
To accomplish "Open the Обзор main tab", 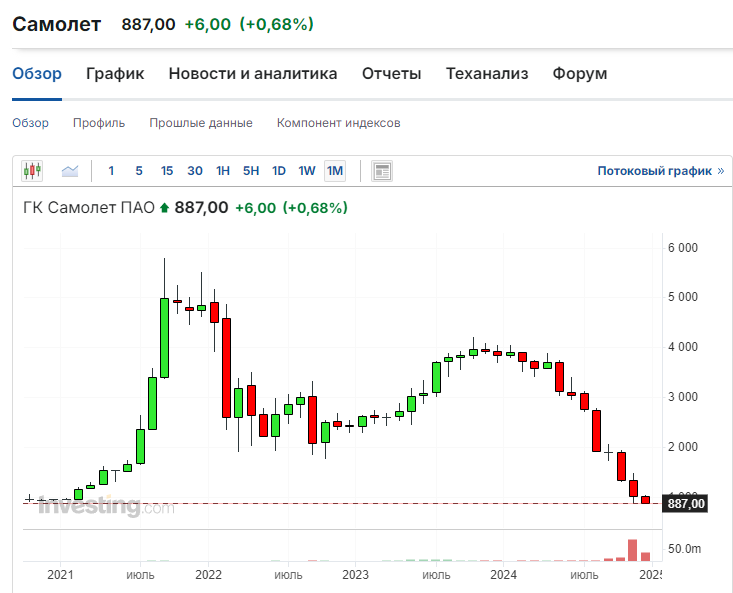I will (37, 74).
